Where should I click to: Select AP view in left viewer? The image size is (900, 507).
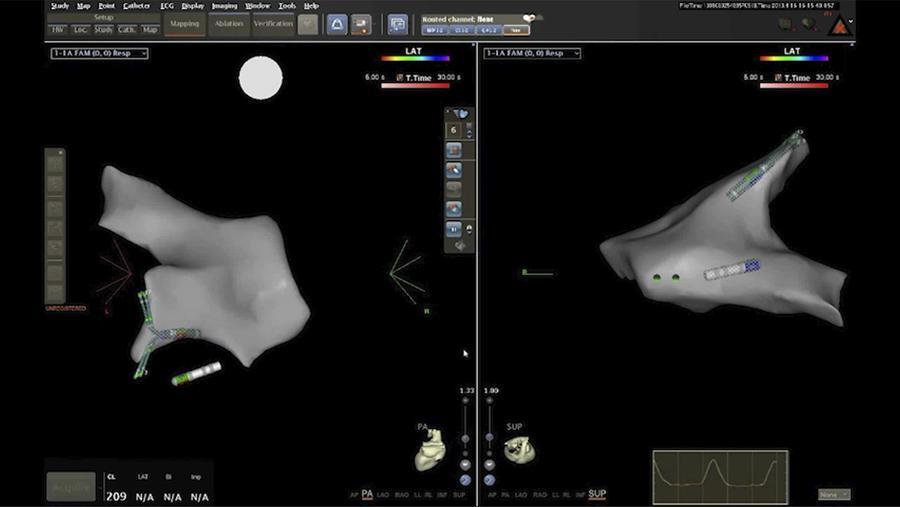pyautogui.click(x=354, y=495)
